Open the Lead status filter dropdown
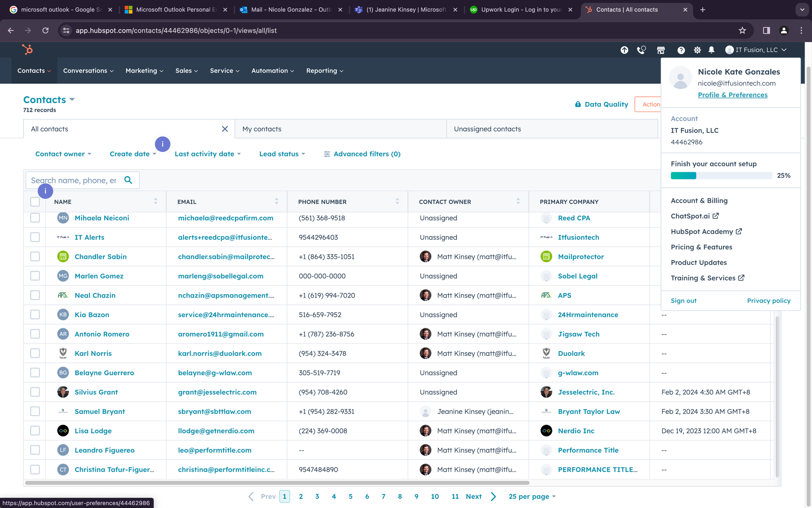Viewport: 812px width, 508px height. [282, 154]
